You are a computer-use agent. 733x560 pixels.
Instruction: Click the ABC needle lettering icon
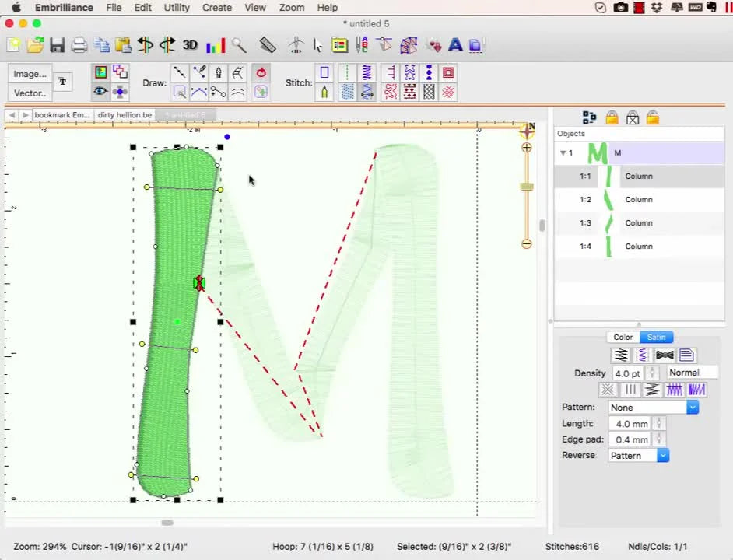[x=362, y=45]
